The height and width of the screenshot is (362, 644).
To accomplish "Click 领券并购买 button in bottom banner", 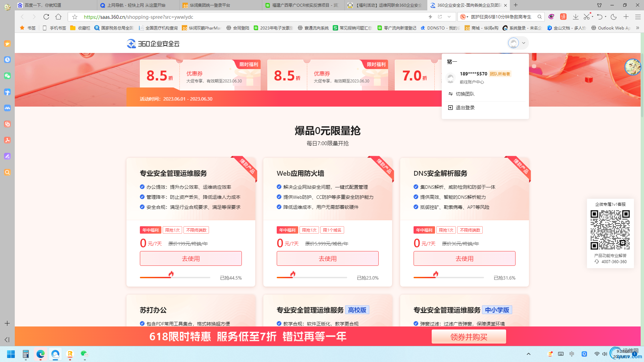I will [469, 337].
